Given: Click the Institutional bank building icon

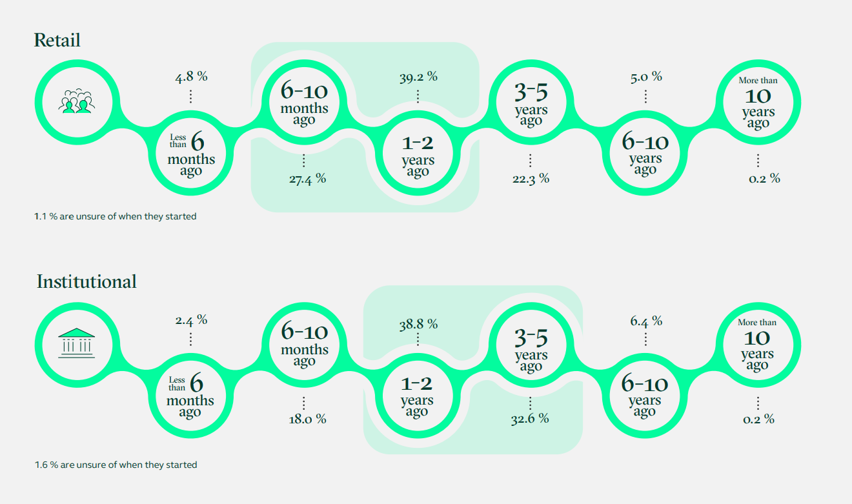Looking at the screenshot, I should (x=77, y=343).
